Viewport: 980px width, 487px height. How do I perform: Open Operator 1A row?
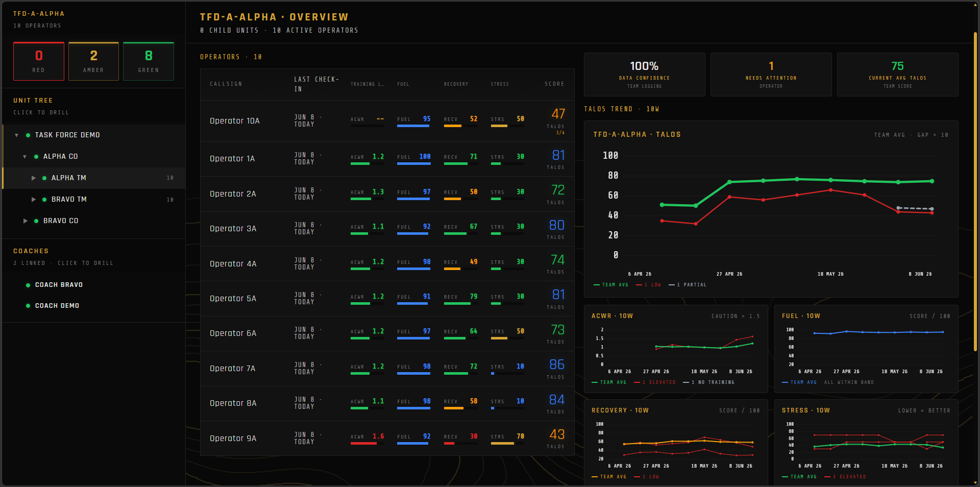click(x=387, y=159)
